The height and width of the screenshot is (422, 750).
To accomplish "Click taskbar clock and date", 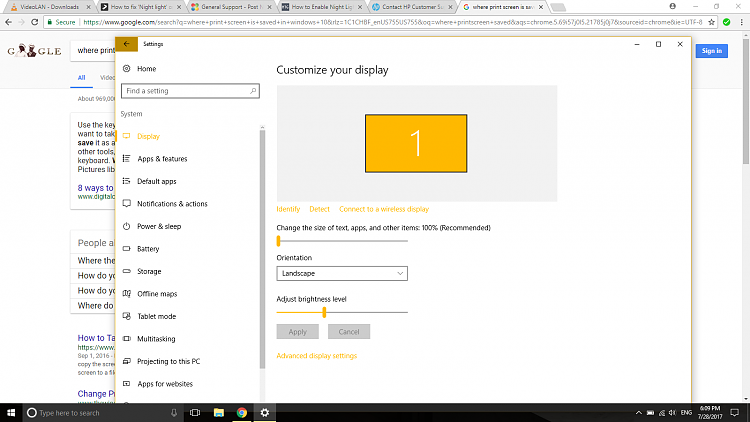I will pyautogui.click(x=709, y=412).
